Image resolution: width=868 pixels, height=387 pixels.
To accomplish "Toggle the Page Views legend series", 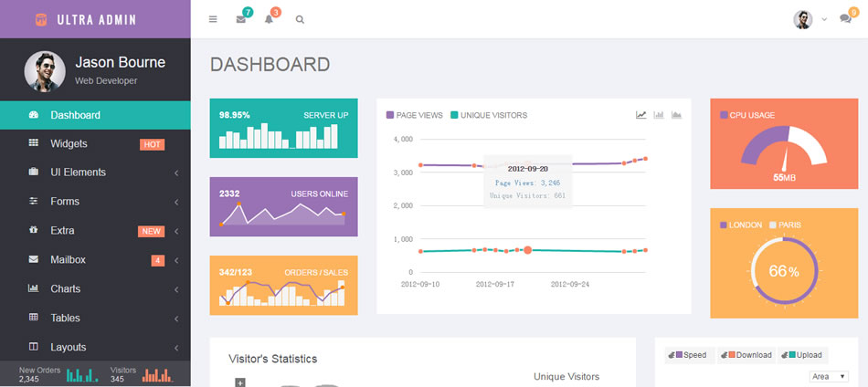I will 414,115.
